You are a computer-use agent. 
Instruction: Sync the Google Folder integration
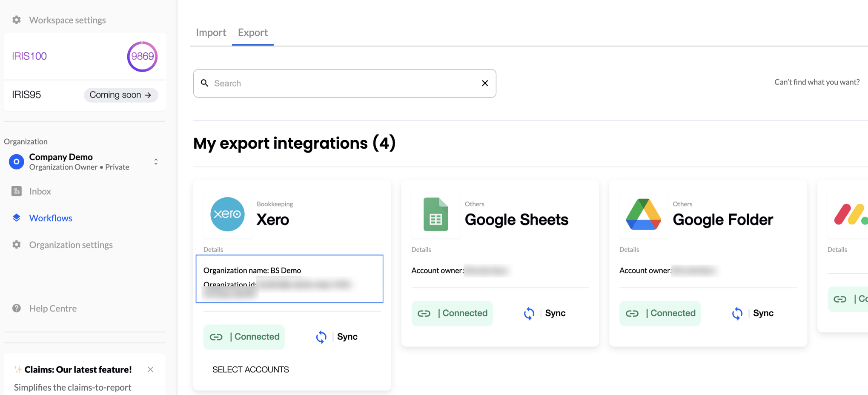click(x=753, y=313)
